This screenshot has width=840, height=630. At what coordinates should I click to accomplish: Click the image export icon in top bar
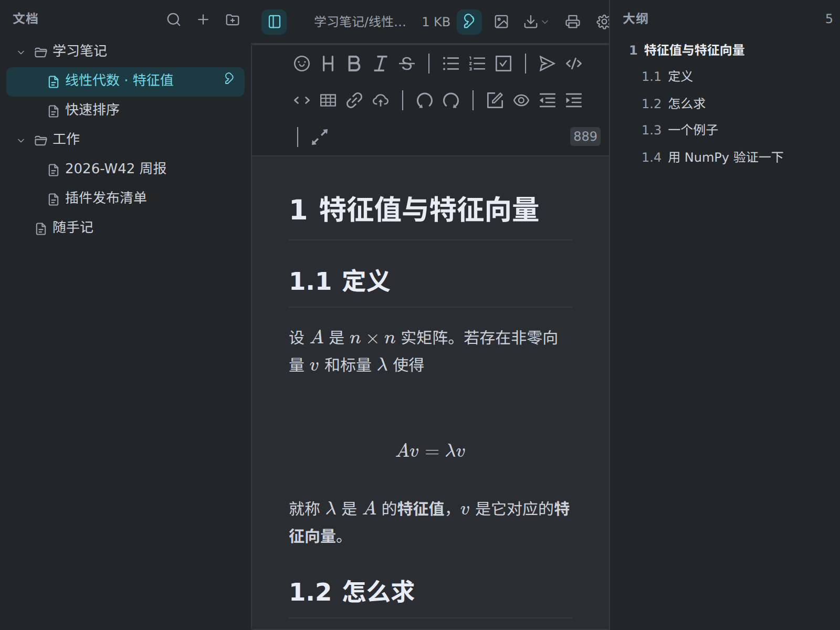point(501,22)
